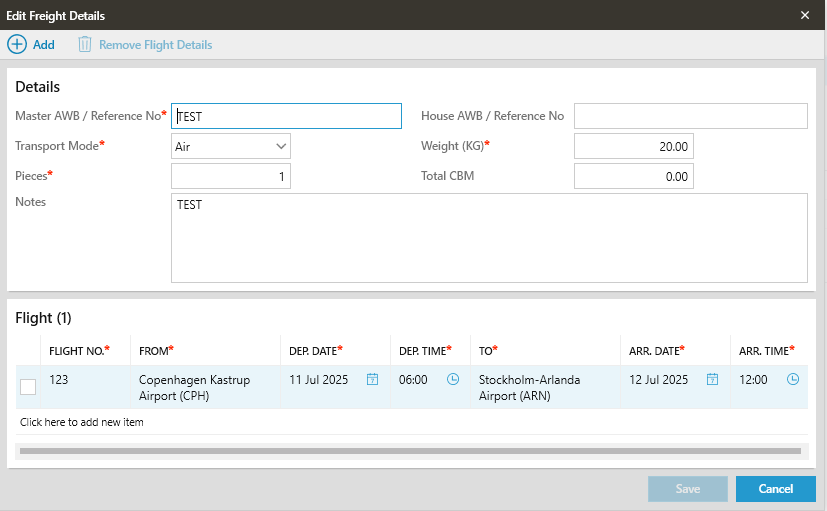Focus the Master AWB / Reference No field

[286, 116]
